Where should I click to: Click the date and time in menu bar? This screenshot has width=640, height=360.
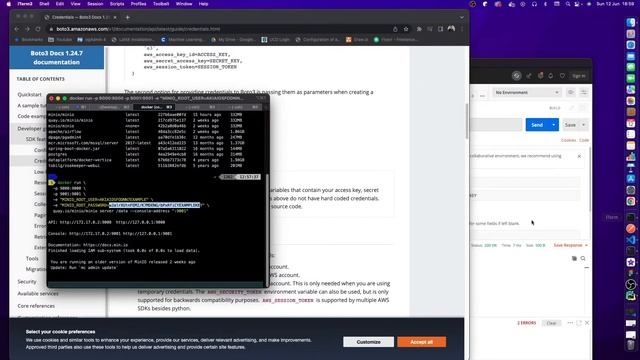615,4
